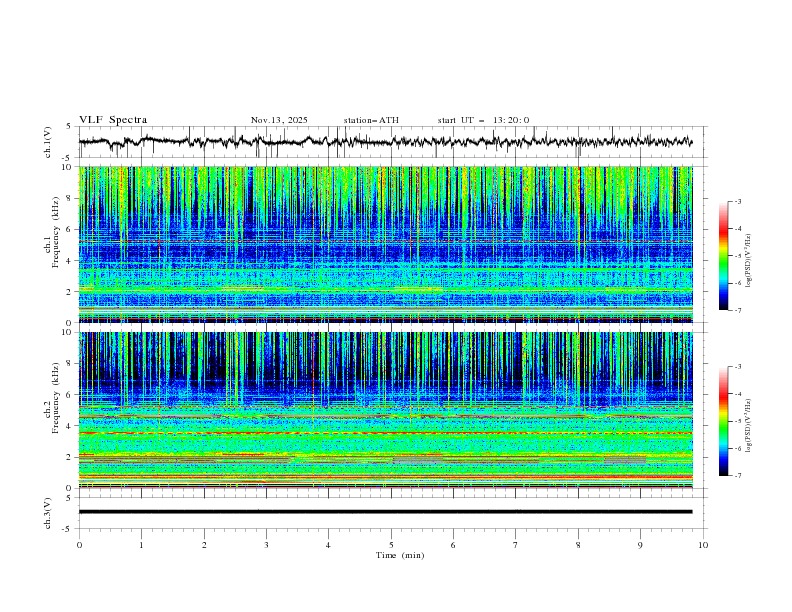
Task: Click the ch.2 colorbar scale
Action: pos(723,421)
